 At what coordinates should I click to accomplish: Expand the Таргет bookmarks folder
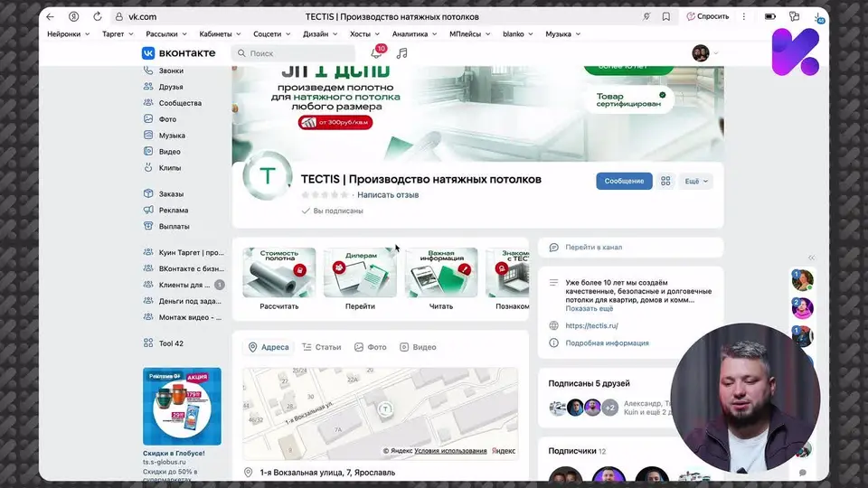point(118,33)
